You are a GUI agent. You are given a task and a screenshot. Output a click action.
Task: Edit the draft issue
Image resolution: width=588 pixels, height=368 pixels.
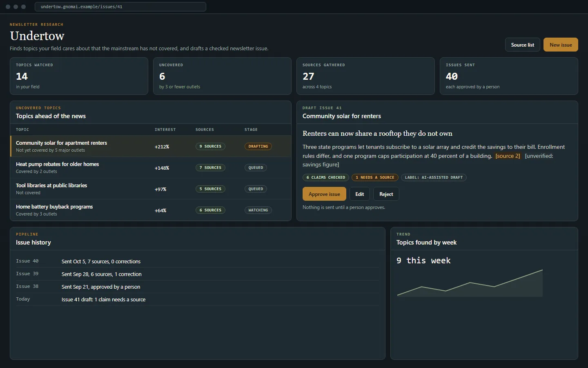point(359,194)
